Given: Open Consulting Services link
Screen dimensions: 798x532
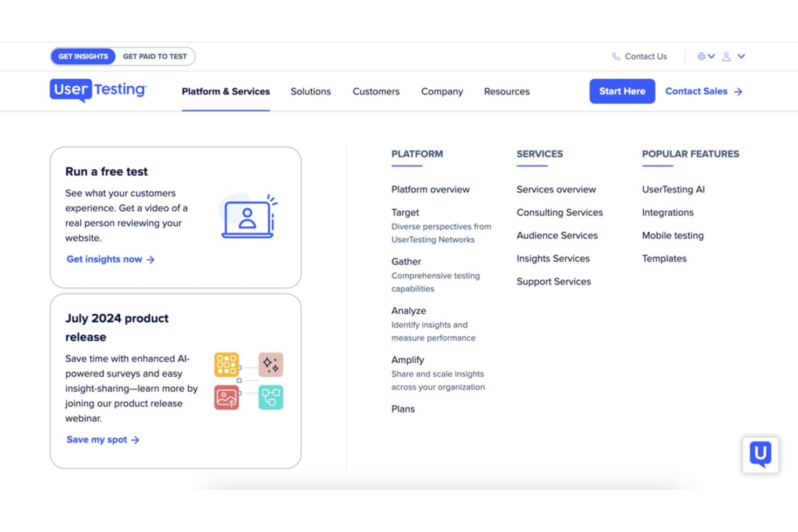Looking at the screenshot, I should [560, 212].
